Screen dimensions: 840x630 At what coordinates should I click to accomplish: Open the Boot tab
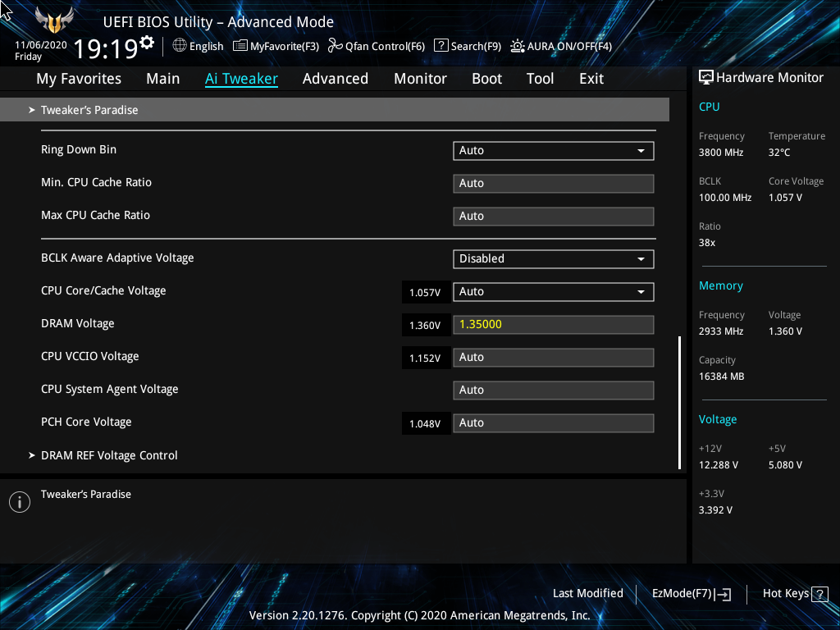coord(486,79)
